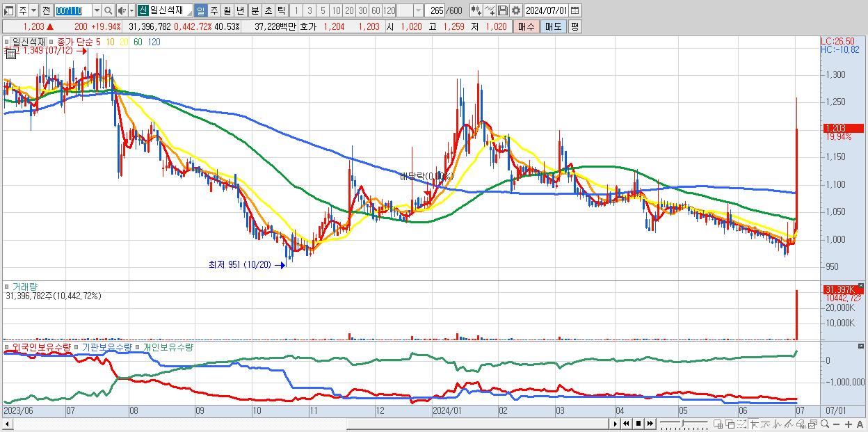Click the small icon at volume panel's top-right corner
The width and height of the screenshot is (868, 432).
click(x=862, y=286)
